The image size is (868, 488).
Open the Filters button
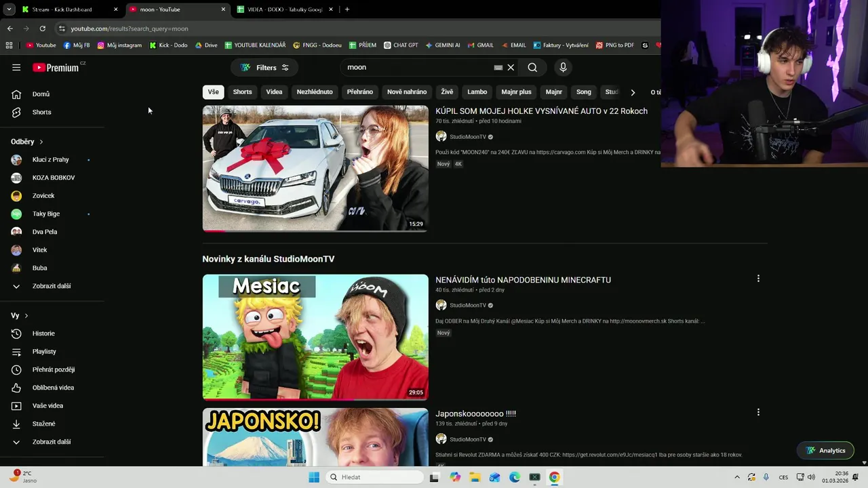click(264, 68)
